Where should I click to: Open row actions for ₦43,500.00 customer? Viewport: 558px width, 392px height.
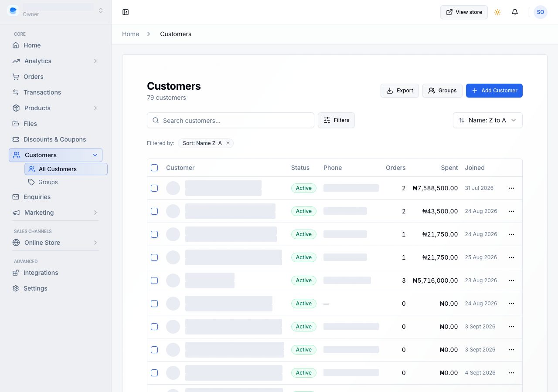[511, 211]
